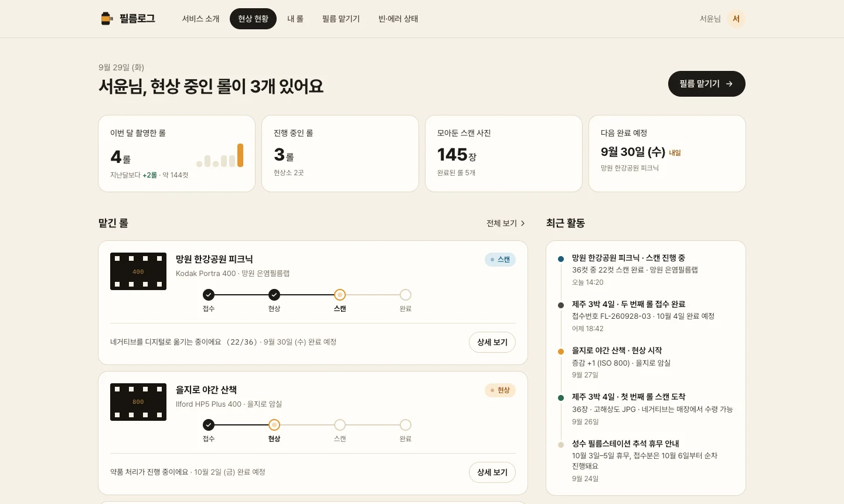Open 필름 맡기기 in the top navigation menu

[341, 19]
